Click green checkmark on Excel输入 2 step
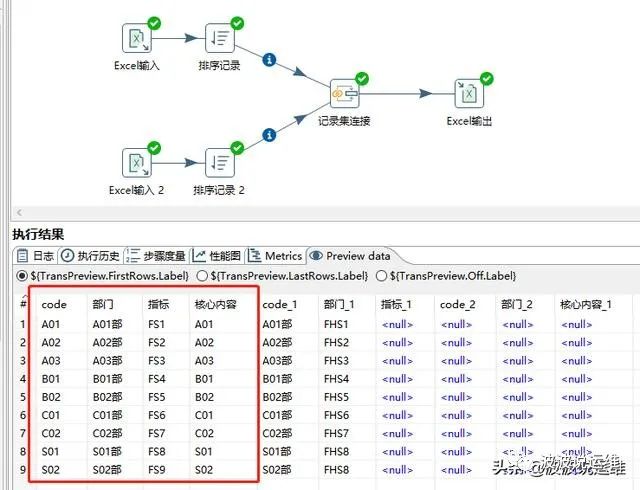The image size is (640, 490). [154, 148]
